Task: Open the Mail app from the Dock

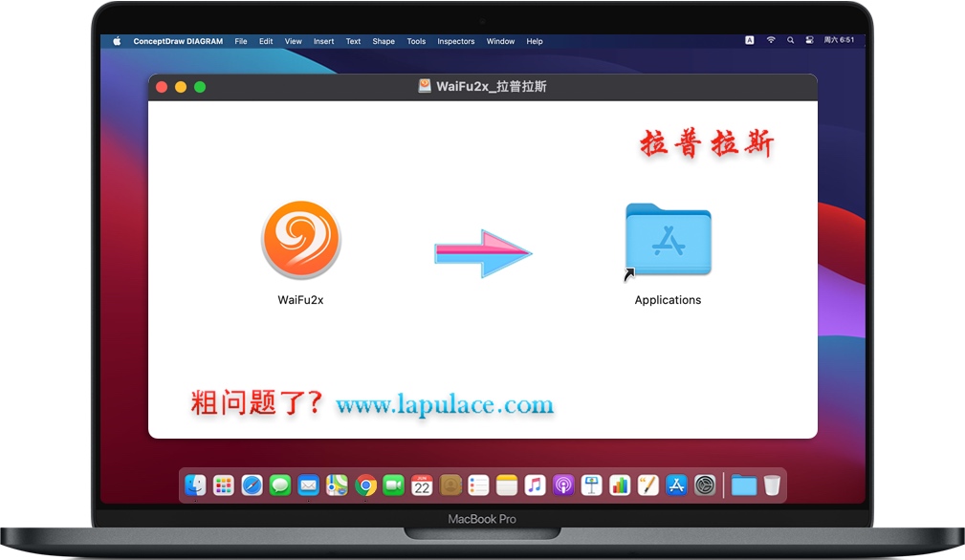Action: pos(308,485)
